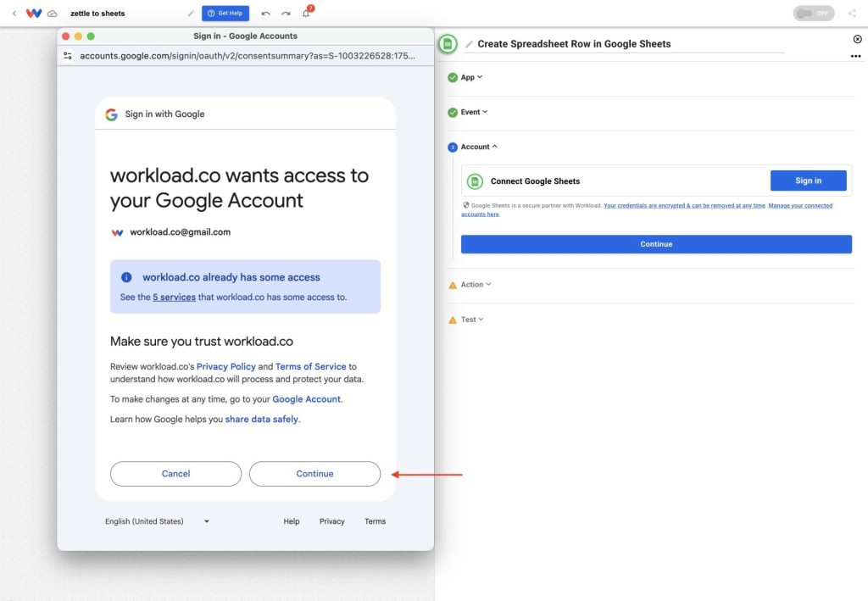The image size is (868, 601).
Task: Click the shield icon before the secure partner note
Action: (466, 205)
